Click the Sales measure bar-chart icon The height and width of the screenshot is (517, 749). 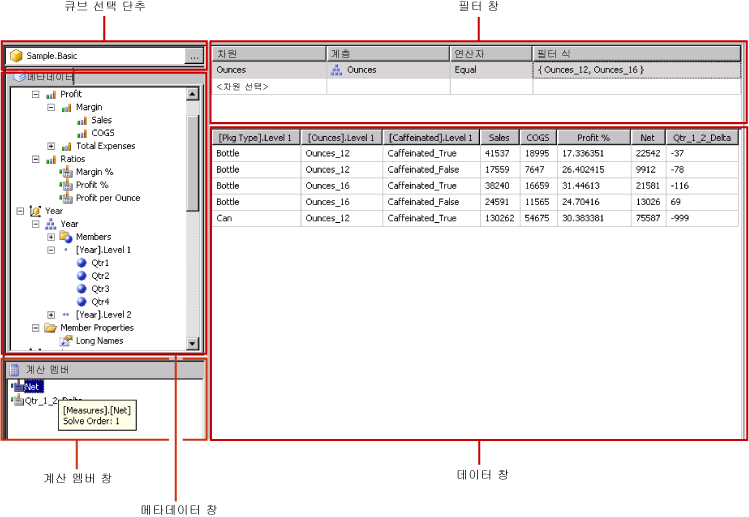82,120
